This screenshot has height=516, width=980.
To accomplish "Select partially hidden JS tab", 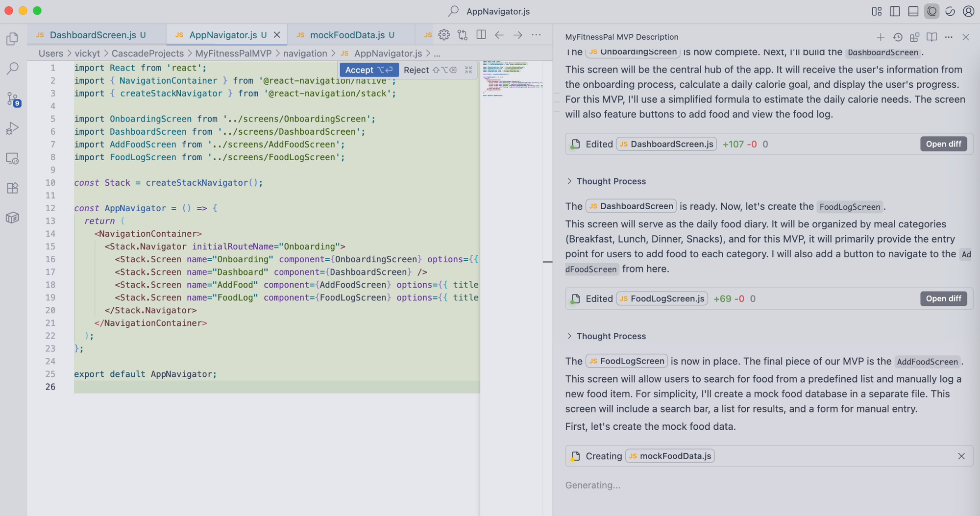I will pyautogui.click(x=427, y=35).
